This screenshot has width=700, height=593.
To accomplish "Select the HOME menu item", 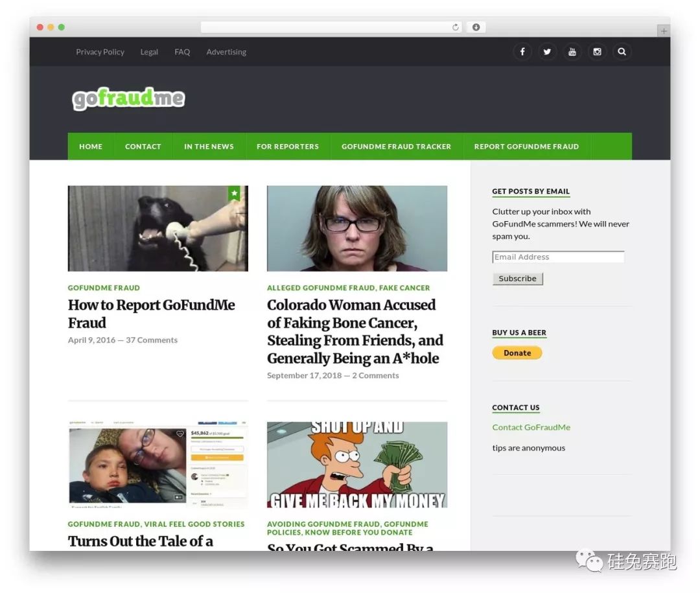I will (91, 146).
